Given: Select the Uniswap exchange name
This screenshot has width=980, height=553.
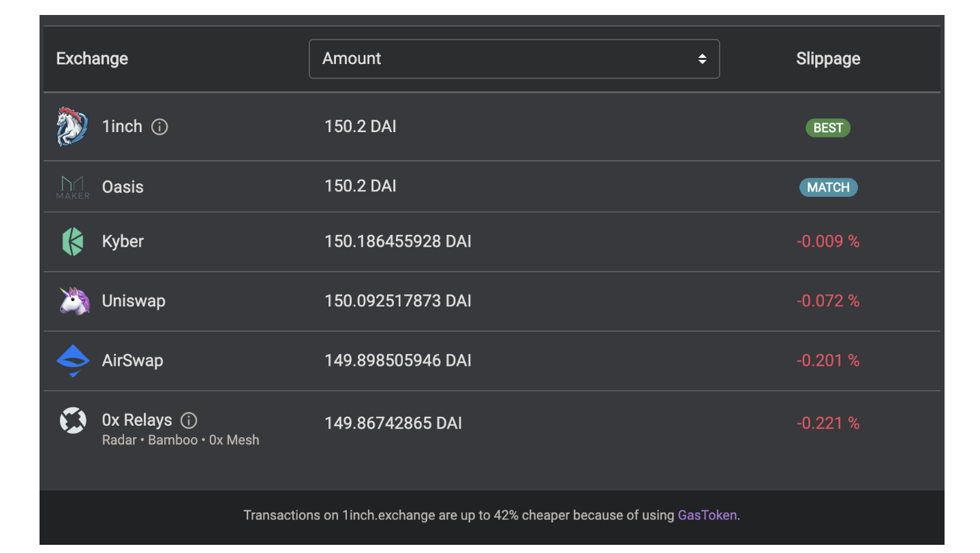Looking at the screenshot, I should pyautogui.click(x=134, y=301).
